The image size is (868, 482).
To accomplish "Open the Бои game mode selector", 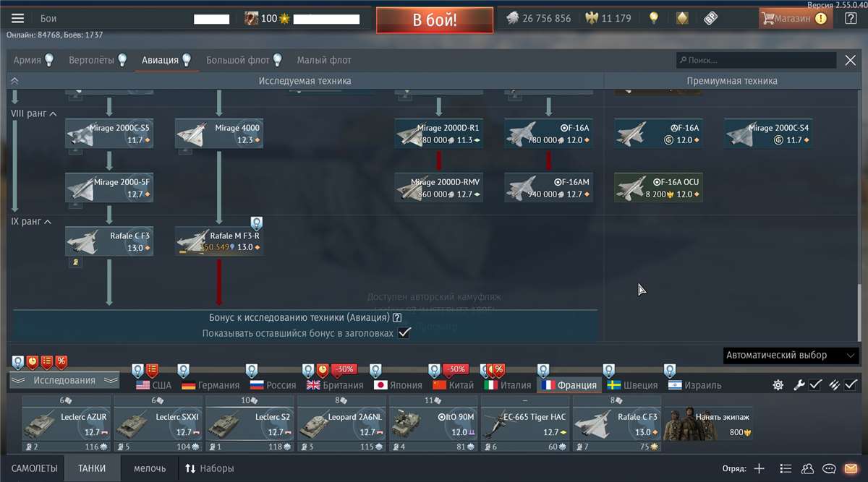I will tap(48, 18).
